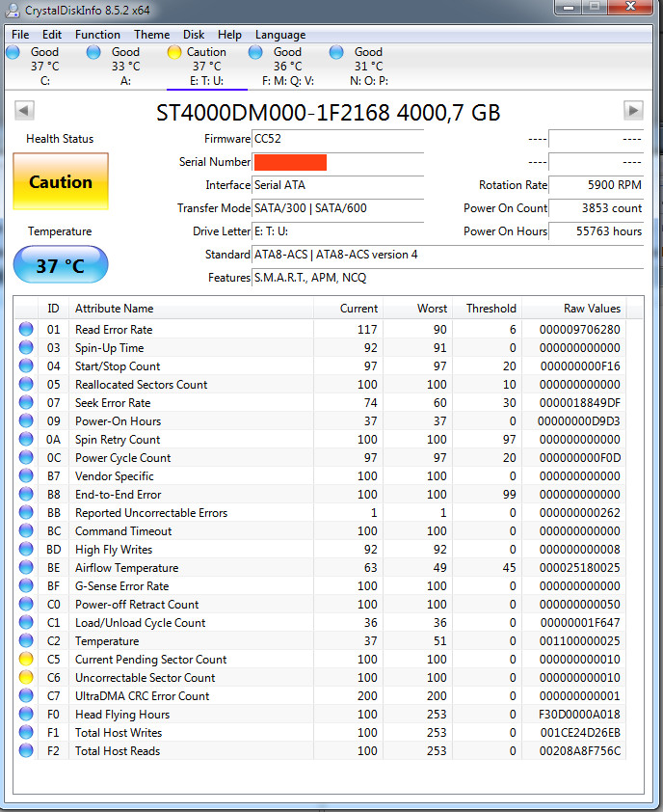The width and height of the screenshot is (663, 812).
Task: Click yellow orb of Uncorrectable Sector Count
Action: pos(26,677)
